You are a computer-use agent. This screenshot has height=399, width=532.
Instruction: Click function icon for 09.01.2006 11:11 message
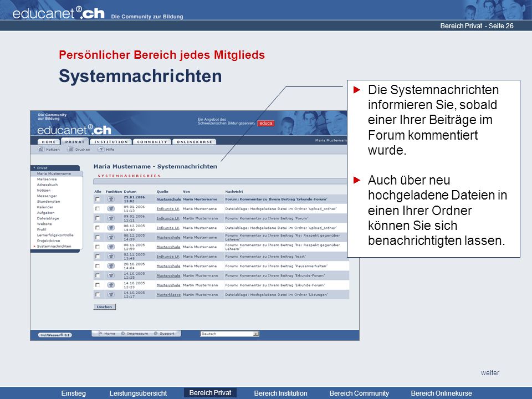111,218
